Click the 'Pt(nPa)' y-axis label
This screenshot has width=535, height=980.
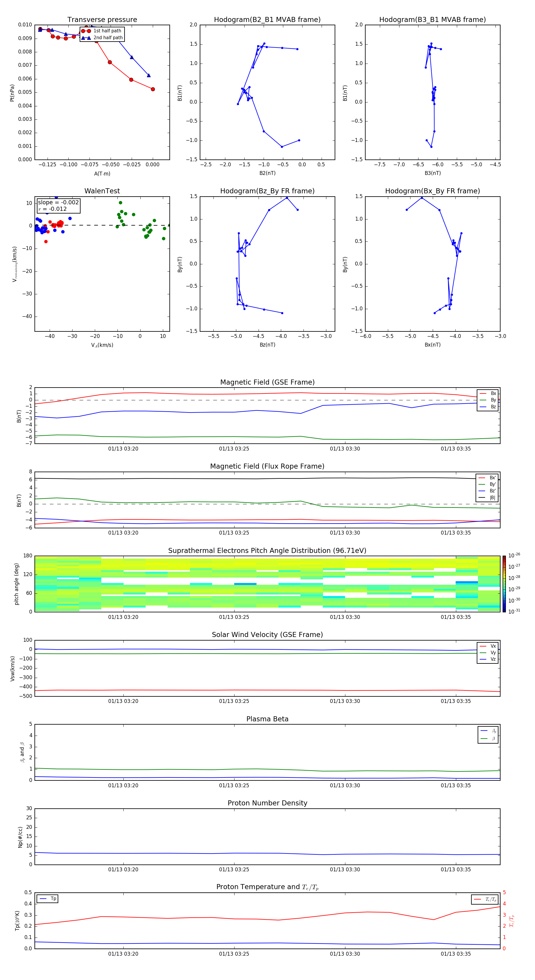coord(12,93)
